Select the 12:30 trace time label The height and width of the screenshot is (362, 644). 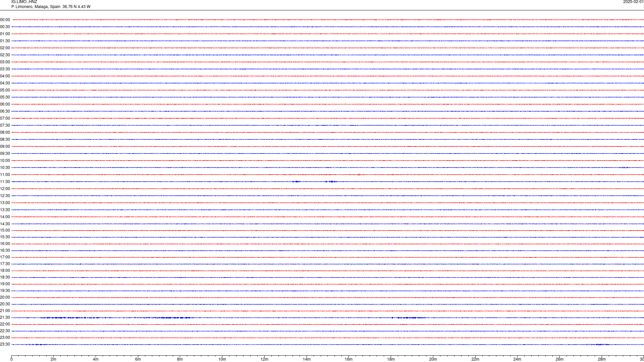coord(5,196)
